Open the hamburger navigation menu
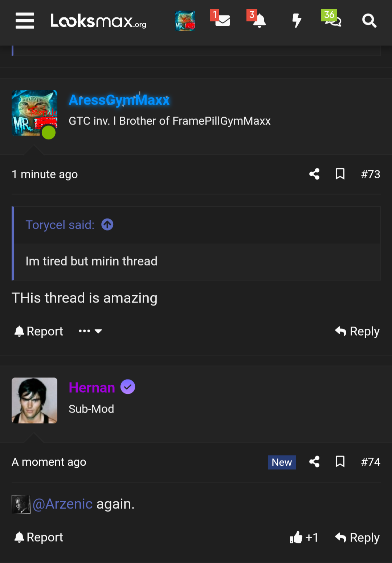The image size is (392, 563). [24, 21]
